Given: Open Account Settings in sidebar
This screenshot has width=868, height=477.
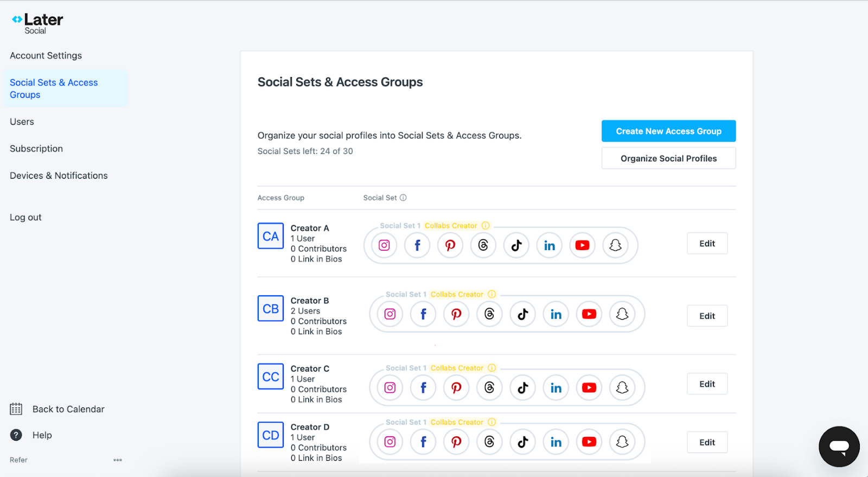Looking at the screenshot, I should tap(46, 56).
